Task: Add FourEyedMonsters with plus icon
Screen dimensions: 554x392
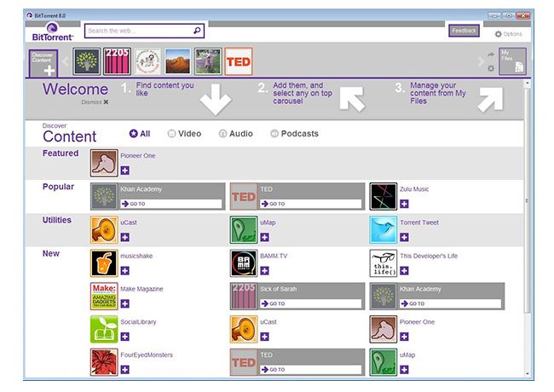Action: [124, 369]
